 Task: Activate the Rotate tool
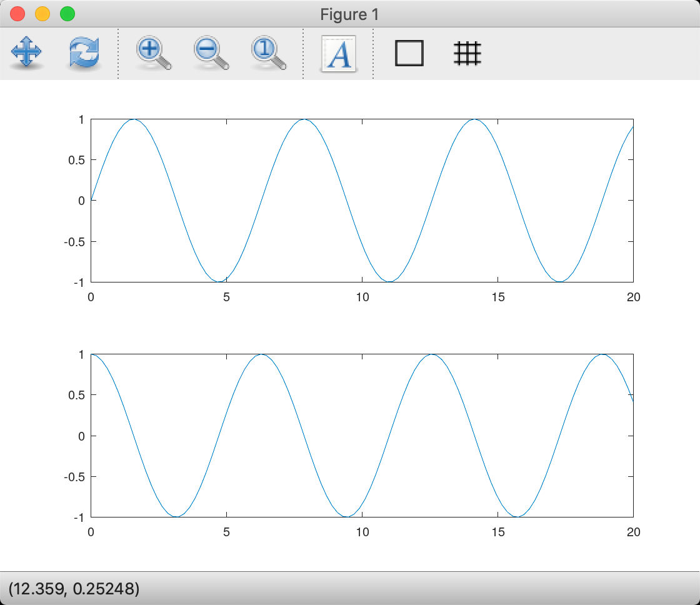tap(84, 54)
